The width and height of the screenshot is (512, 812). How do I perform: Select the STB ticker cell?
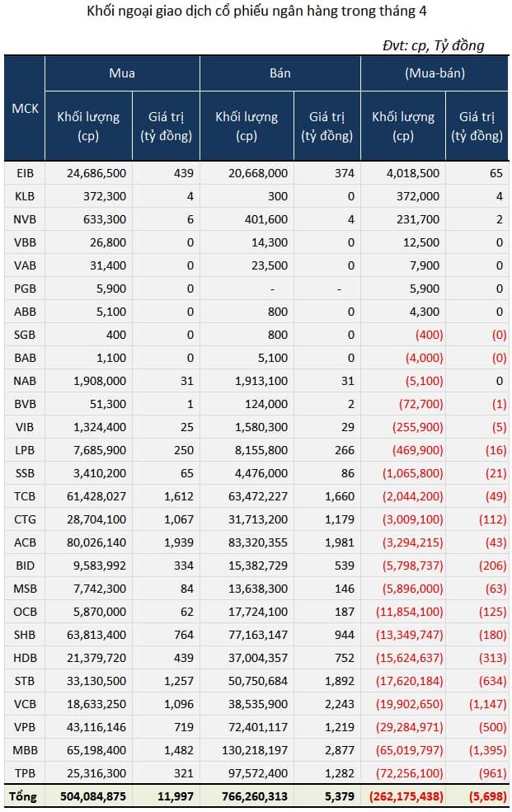[25, 681]
